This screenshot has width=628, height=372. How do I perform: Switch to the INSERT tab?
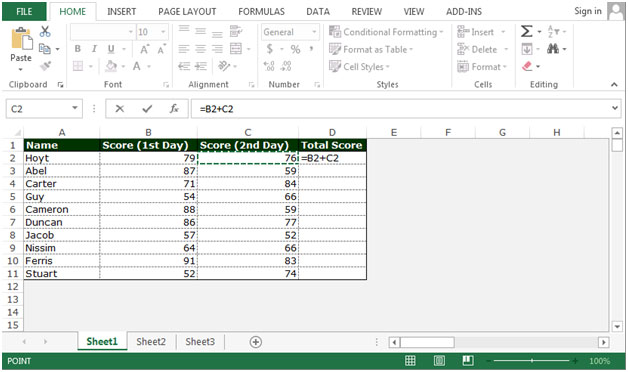click(x=121, y=12)
